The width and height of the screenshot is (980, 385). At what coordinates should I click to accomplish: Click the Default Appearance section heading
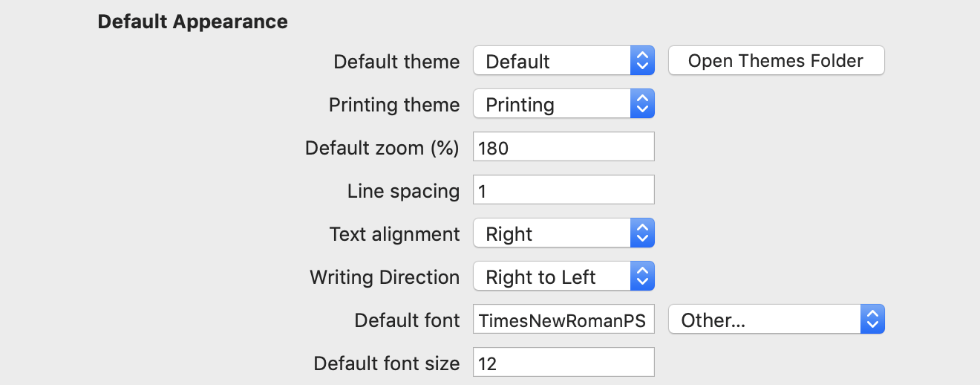193,22
